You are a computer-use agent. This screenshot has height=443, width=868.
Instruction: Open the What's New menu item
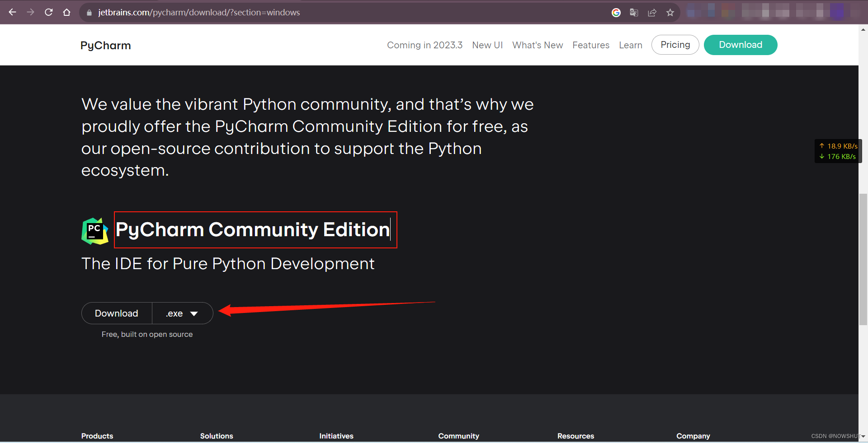coord(538,45)
